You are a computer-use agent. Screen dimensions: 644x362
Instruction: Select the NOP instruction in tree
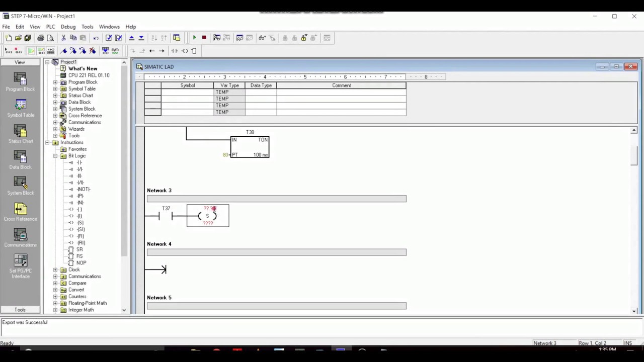point(81,263)
